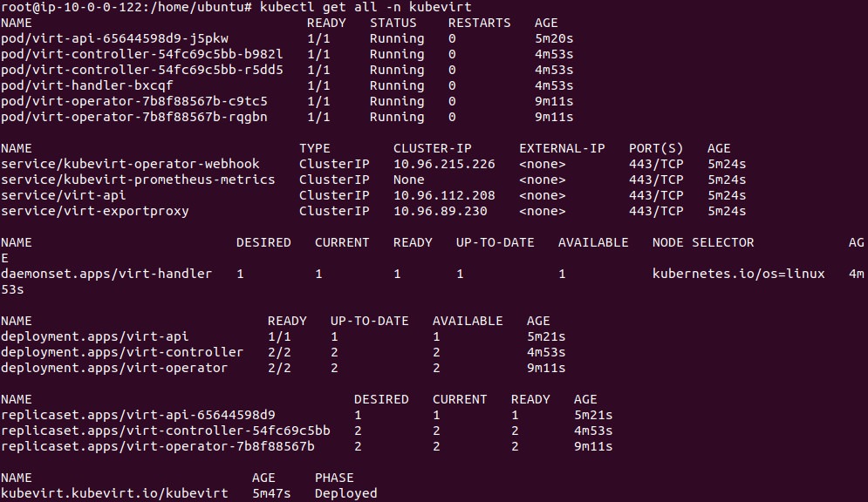The height and width of the screenshot is (502, 868).
Task: Click 443/TCP port of virt-exportproxy service
Action: click(656, 211)
